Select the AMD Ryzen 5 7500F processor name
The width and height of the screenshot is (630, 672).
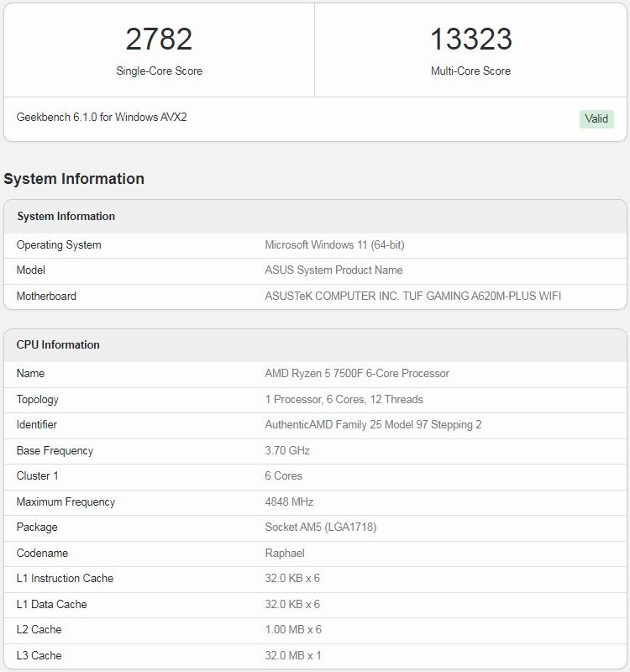point(357,373)
